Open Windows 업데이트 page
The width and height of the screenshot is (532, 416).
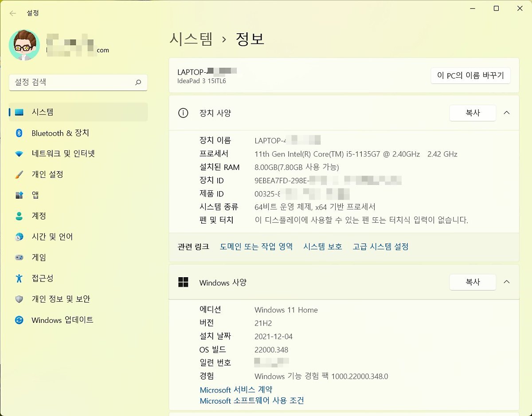pyautogui.click(x=78, y=320)
